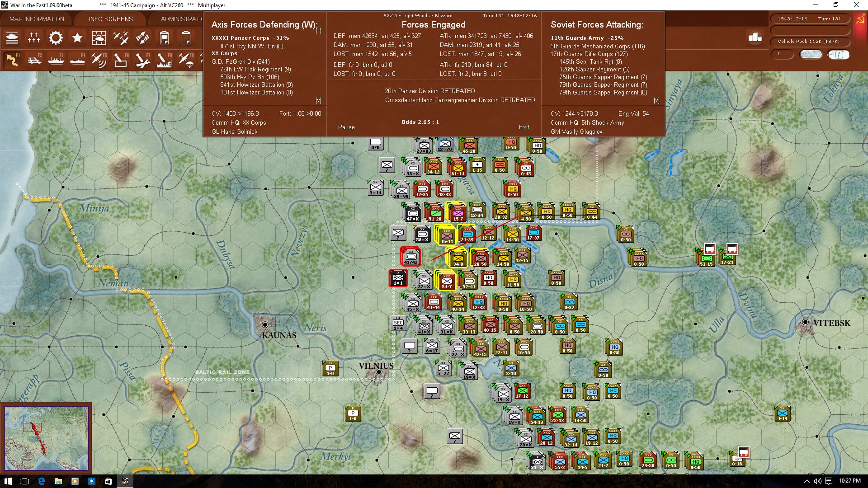Select F5 air recon mode
This screenshot has height=488, width=868.
[x=99, y=60]
